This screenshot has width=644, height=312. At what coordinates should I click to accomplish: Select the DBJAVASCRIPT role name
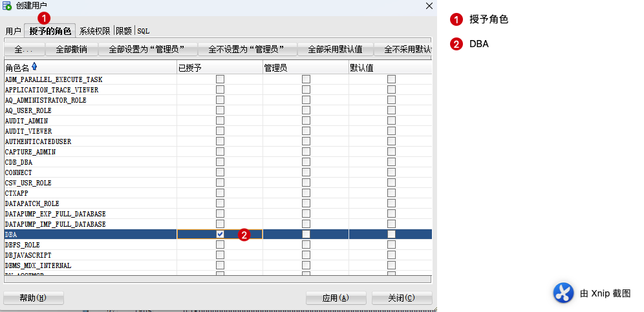[28, 255]
